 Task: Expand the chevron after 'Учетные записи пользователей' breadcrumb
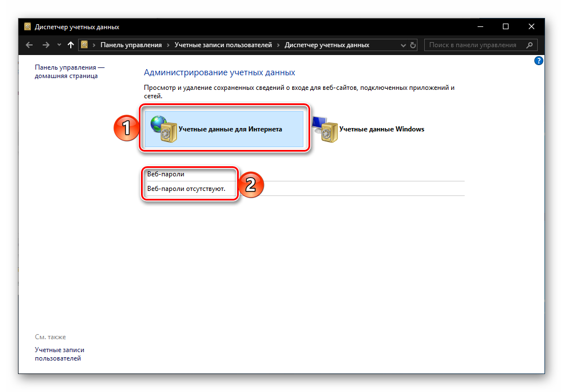[x=278, y=45]
